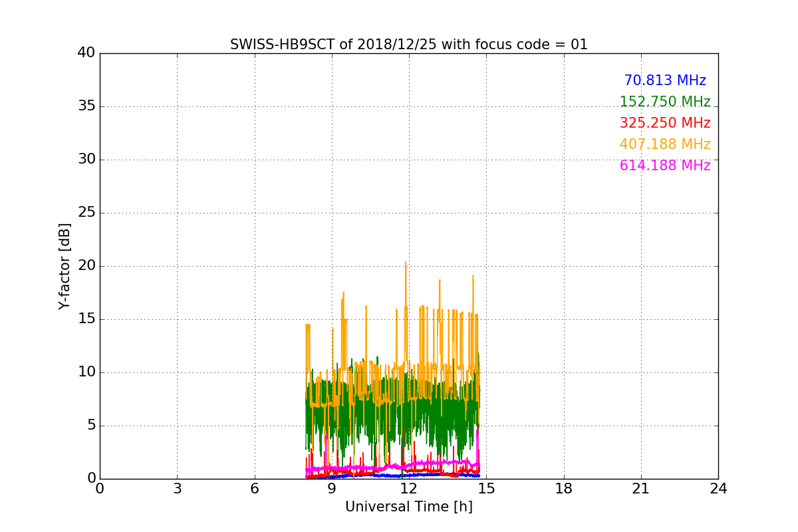Select the Y-factor [dB] axis label

coord(65,266)
